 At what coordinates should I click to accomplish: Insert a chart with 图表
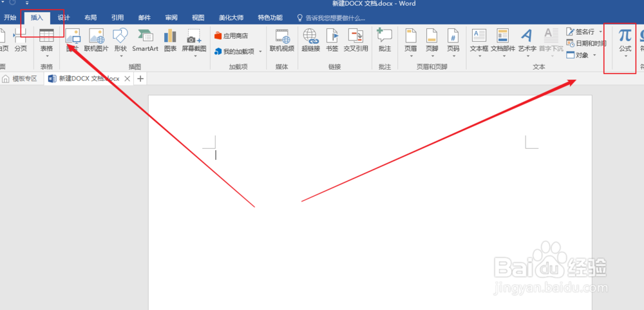click(170, 41)
